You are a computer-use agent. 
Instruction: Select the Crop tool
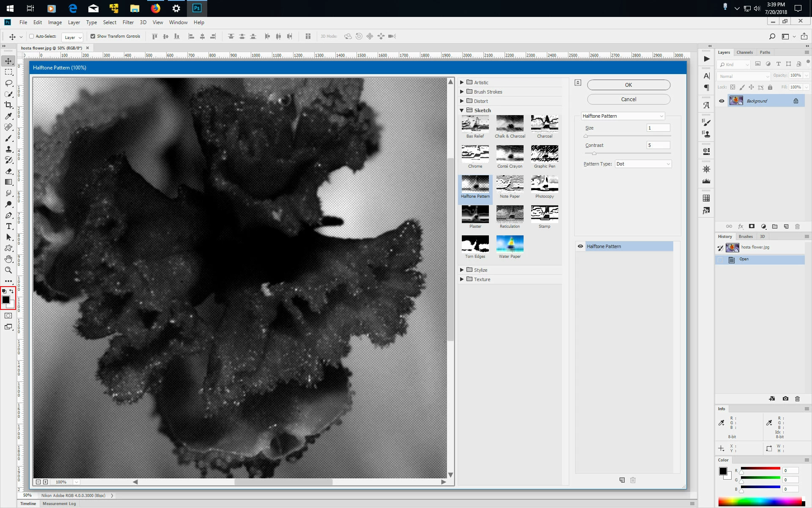tap(8, 105)
